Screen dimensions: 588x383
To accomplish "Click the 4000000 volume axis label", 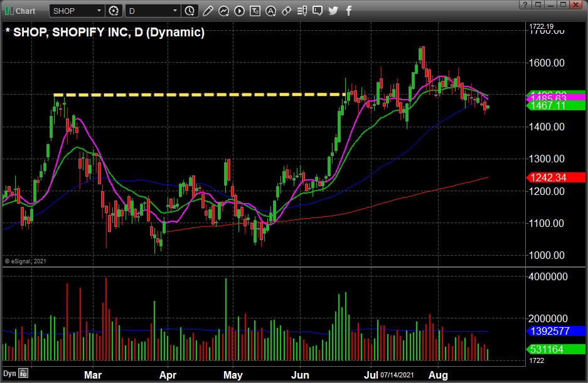I will point(548,277).
